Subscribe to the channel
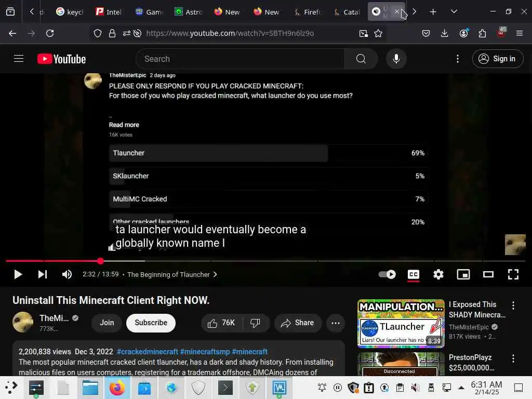The height and width of the screenshot is (399, 532). 151,323
